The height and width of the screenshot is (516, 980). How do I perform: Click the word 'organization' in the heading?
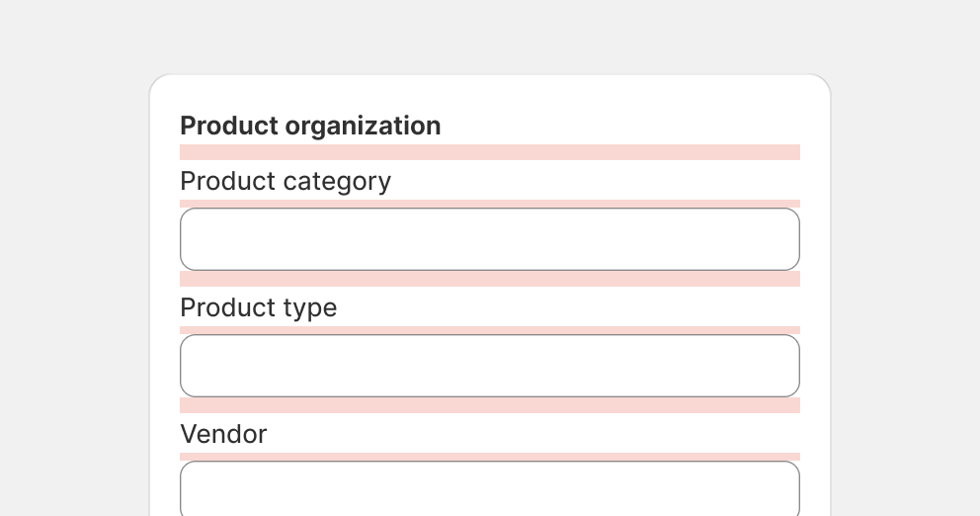(364, 127)
